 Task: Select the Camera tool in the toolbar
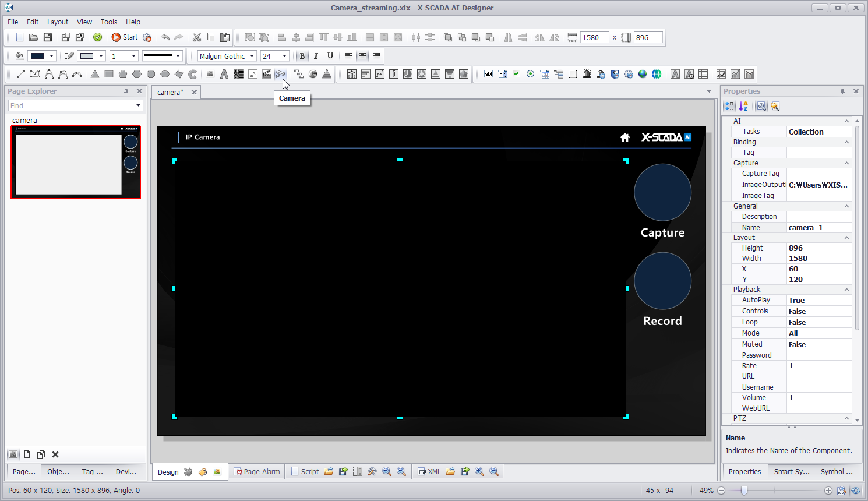(280, 74)
